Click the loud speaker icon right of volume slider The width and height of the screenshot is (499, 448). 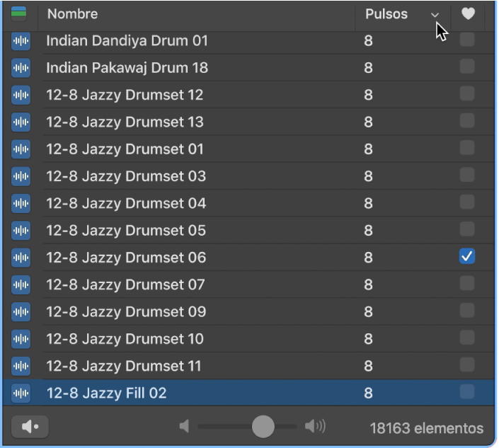pyautogui.click(x=315, y=426)
